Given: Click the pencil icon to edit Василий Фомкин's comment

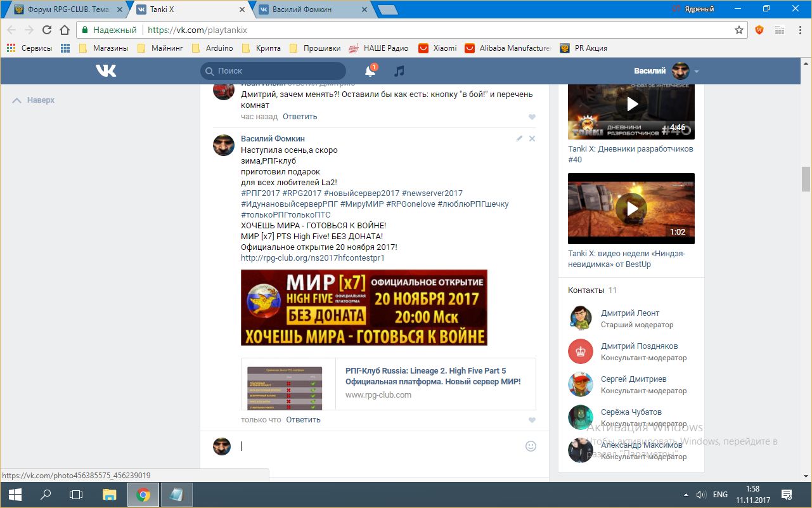Looking at the screenshot, I should (519, 138).
